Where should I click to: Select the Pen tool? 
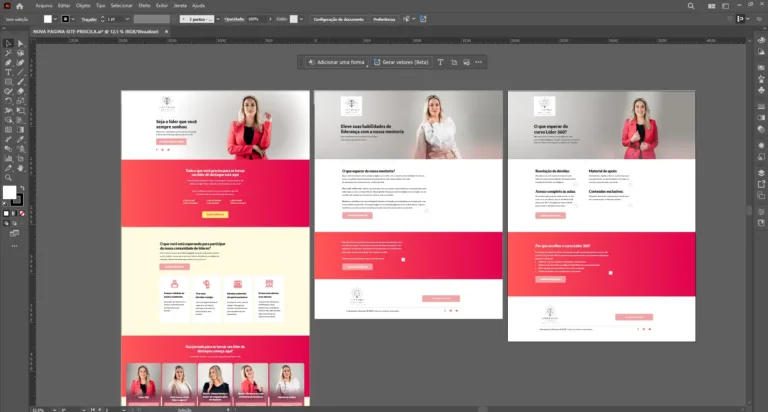tap(8, 63)
